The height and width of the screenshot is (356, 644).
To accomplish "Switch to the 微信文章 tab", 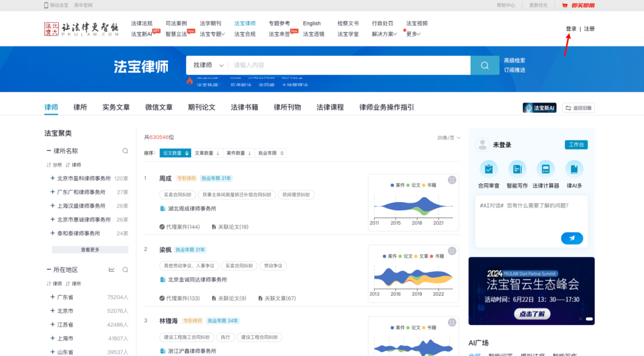I will (x=158, y=107).
